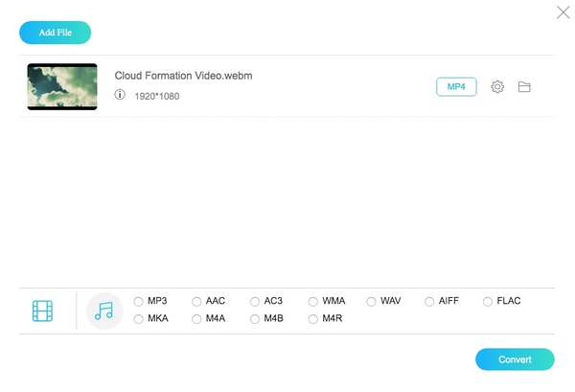Switch to video formats film icon
The width and height of the screenshot is (575, 392).
pyautogui.click(x=42, y=311)
